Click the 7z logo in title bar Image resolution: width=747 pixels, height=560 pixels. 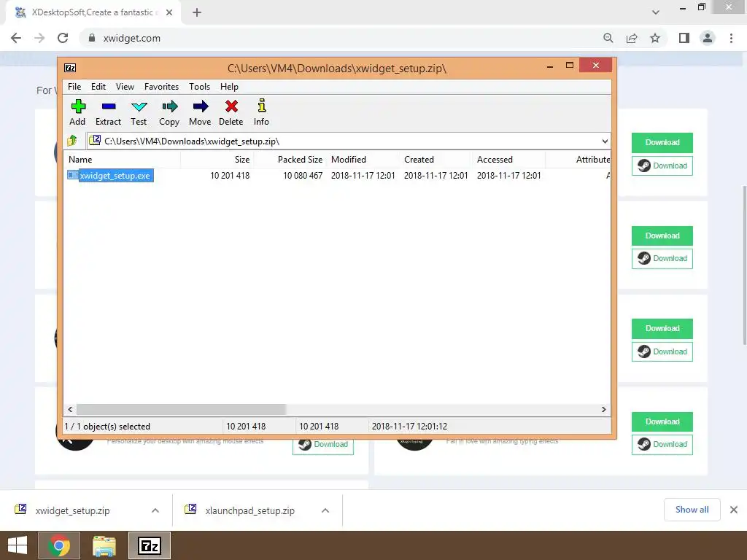coord(70,68)
